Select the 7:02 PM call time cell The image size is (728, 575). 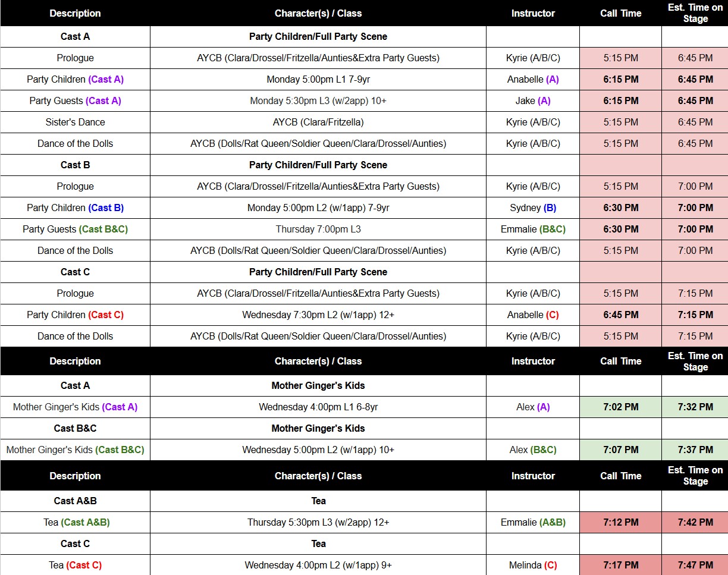pos(620,407)
